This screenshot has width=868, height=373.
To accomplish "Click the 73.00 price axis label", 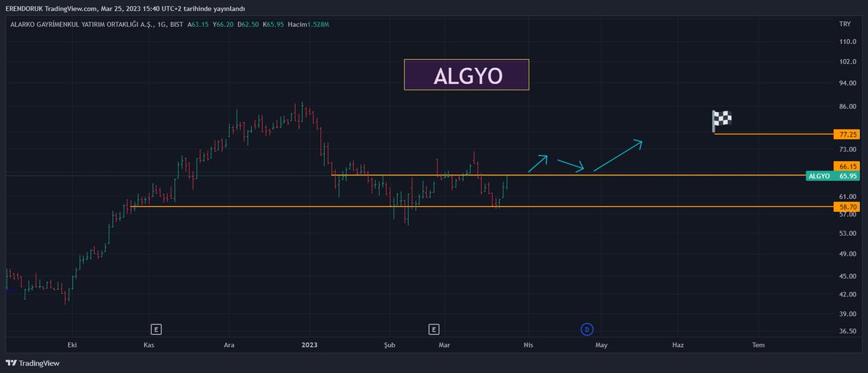I will click(848, 149).
